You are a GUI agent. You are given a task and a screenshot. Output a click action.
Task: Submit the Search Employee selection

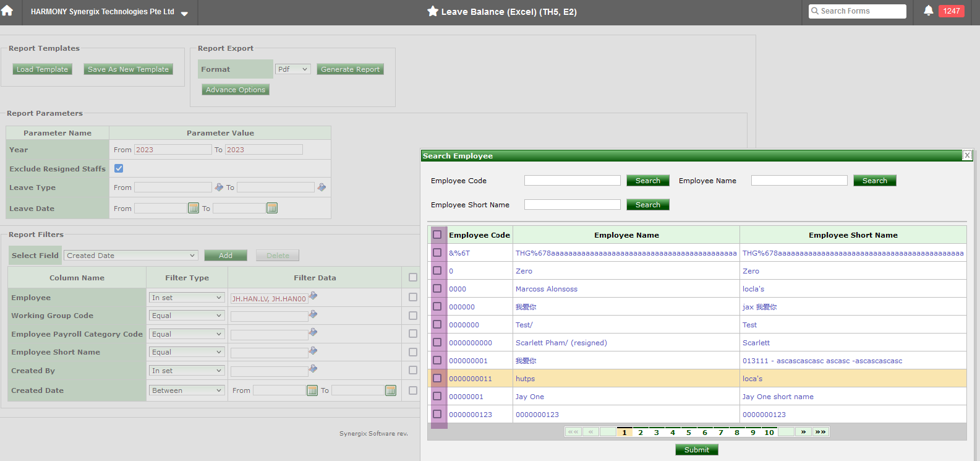pyautogui.click(x=697, y=450)
